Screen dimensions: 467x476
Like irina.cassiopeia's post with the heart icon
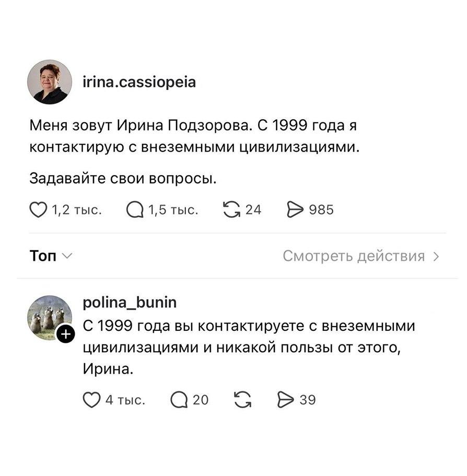38,210
